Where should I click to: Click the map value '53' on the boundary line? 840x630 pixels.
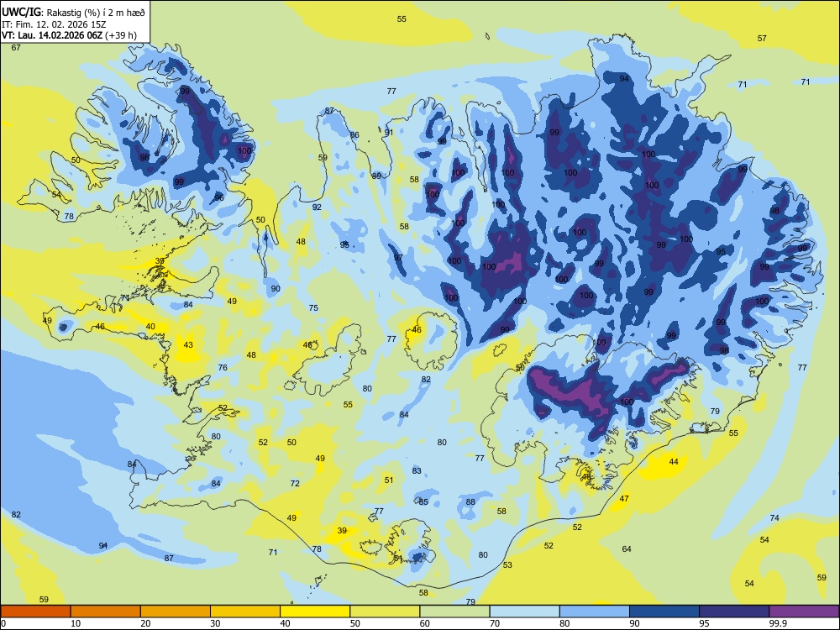point(507,565)
